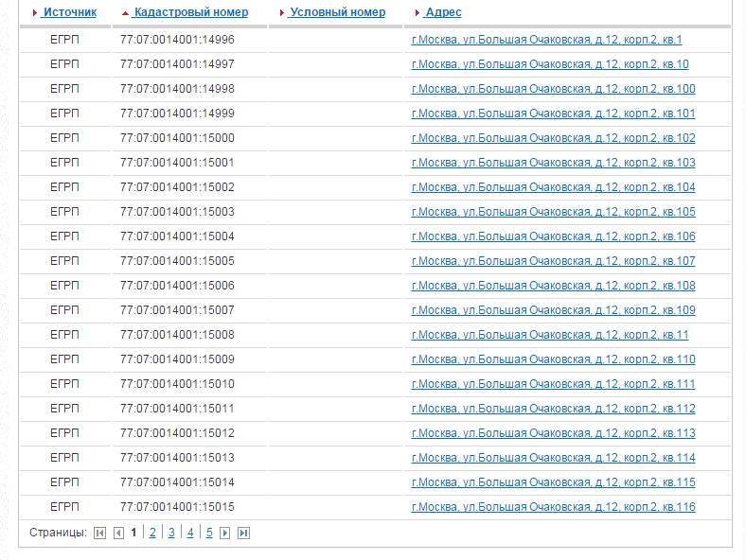Sort the table by Источник column

click(69, 12)
